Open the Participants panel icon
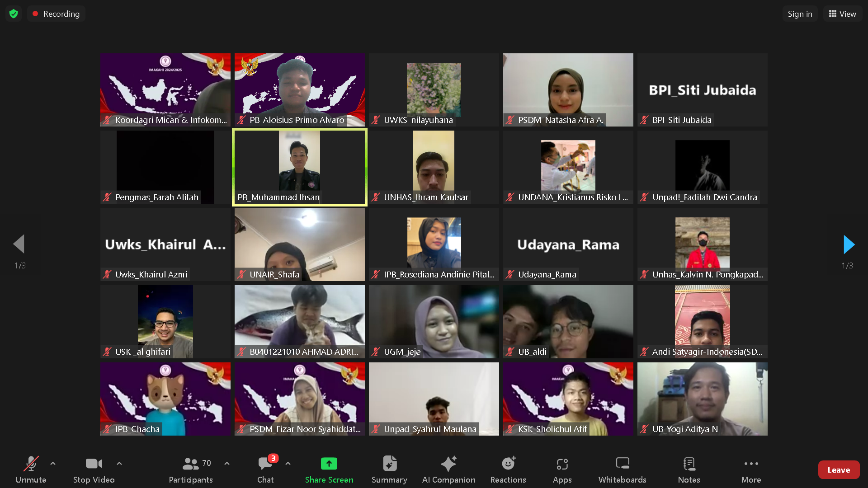 pyautogui.click(x=190, y=464)
